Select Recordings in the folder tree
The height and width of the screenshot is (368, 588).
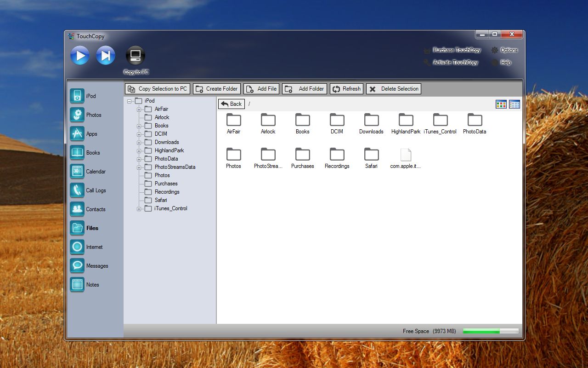pyautogui.click(x=167, y=192)
